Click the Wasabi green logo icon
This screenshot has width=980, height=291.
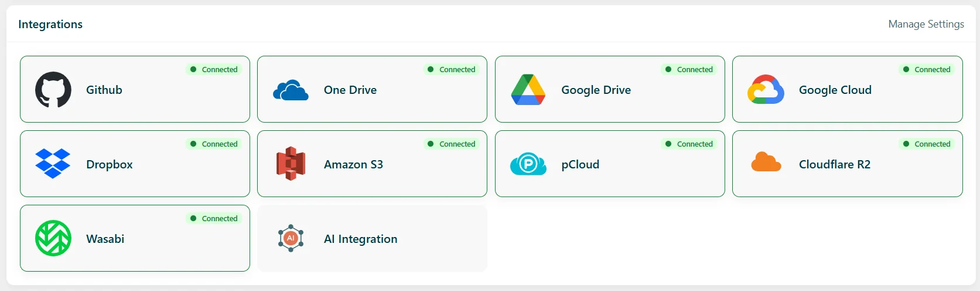coord(53,238)
